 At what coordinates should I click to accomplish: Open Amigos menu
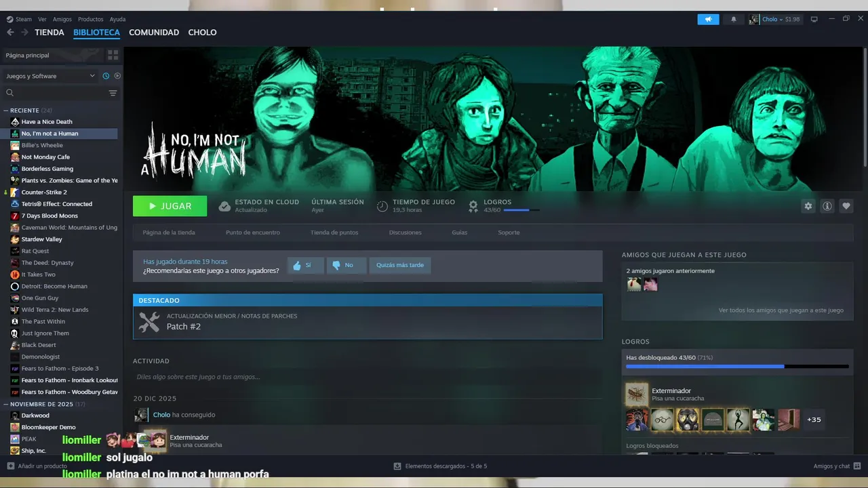tap(62, 19)
